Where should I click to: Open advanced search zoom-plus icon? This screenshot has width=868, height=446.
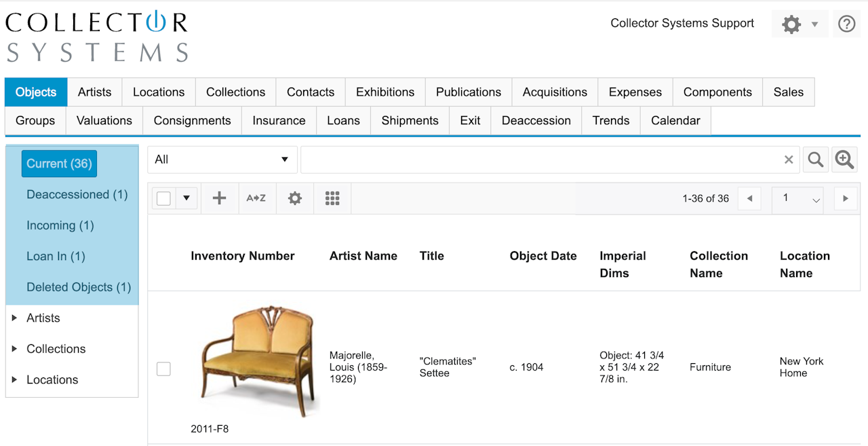coord(845,160)
